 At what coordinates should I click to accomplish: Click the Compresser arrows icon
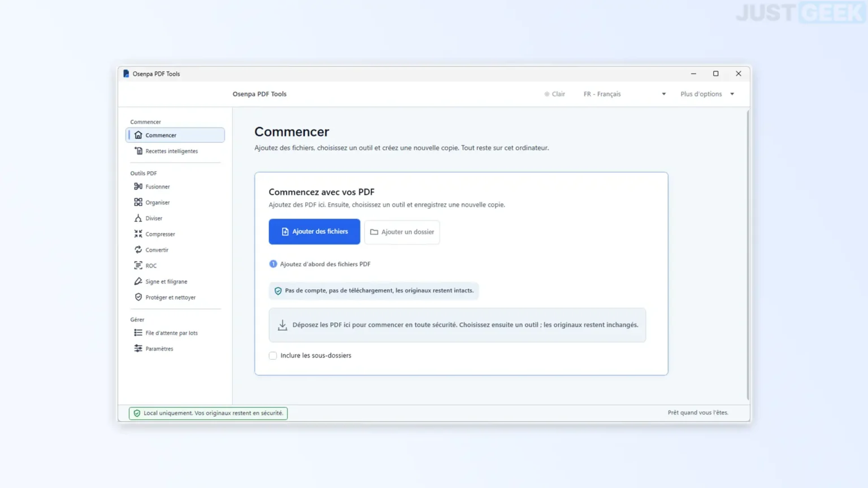[x=138, y=234]
